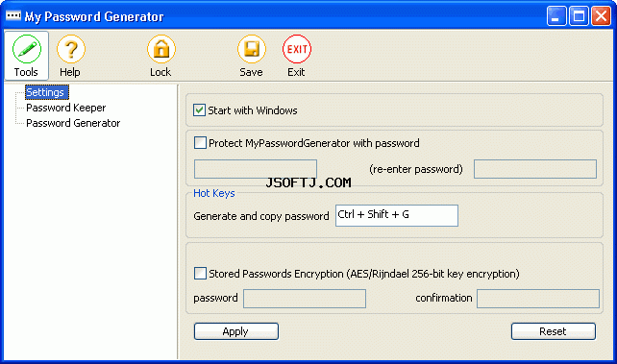Disable Start with Windows checkbox

(200, 110)
